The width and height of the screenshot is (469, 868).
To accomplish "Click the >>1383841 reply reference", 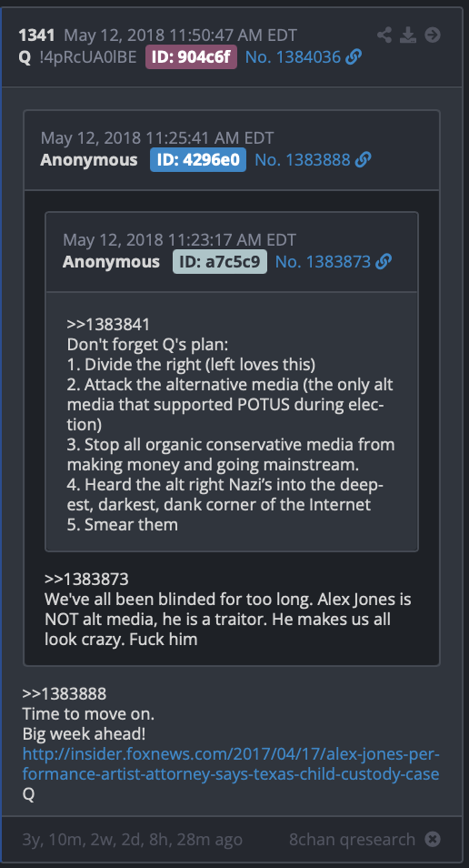I will pyautogui.click(x=108, y=325).
